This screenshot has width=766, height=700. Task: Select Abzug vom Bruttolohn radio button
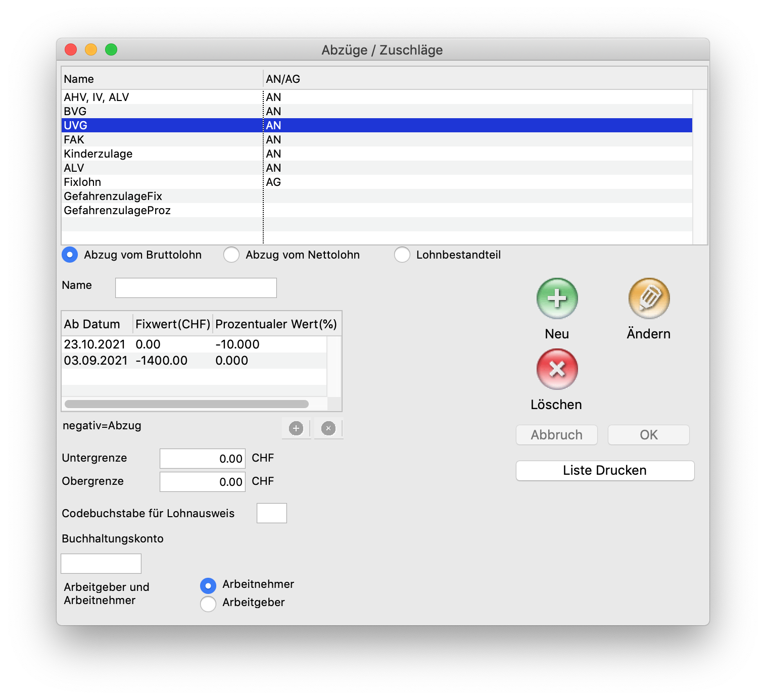[70, 255]
